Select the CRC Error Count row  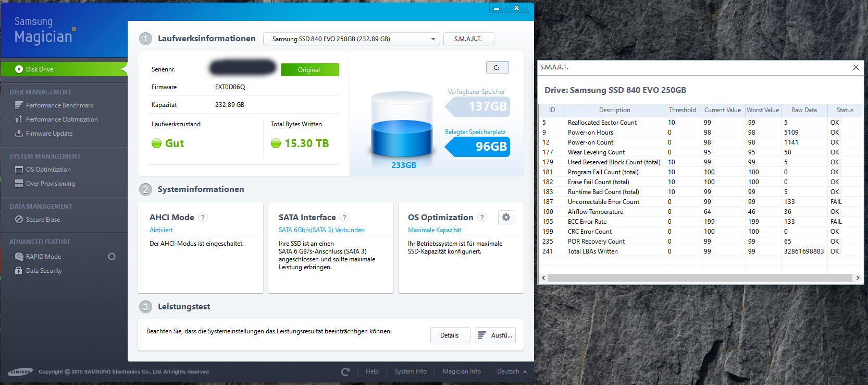point(701,232)
